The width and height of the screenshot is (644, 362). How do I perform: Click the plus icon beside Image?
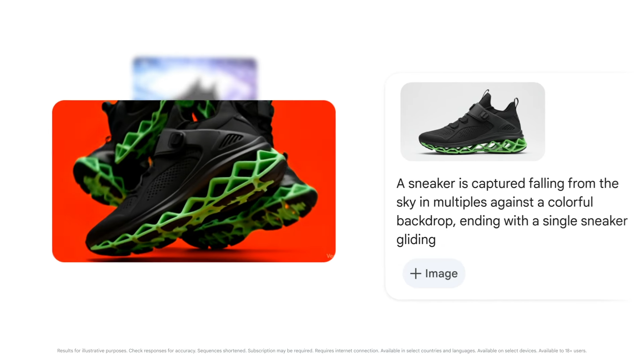coord(416,274)
